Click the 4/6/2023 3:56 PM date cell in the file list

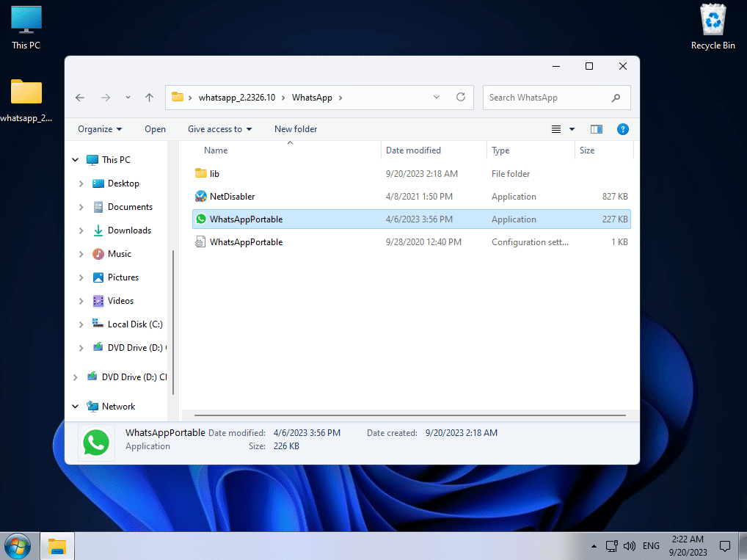(x=419, y=219)
